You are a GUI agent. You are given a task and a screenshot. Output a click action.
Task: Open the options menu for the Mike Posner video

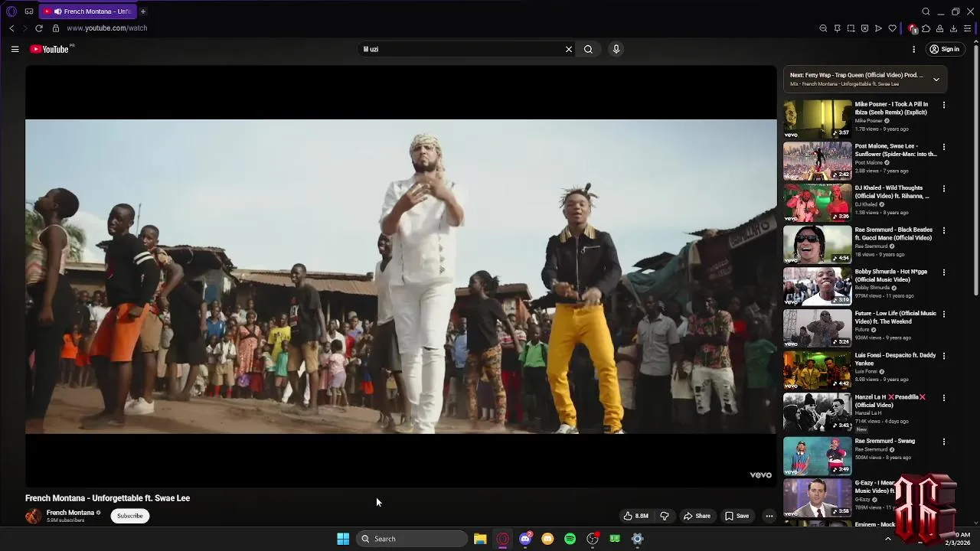click(943, 105)
